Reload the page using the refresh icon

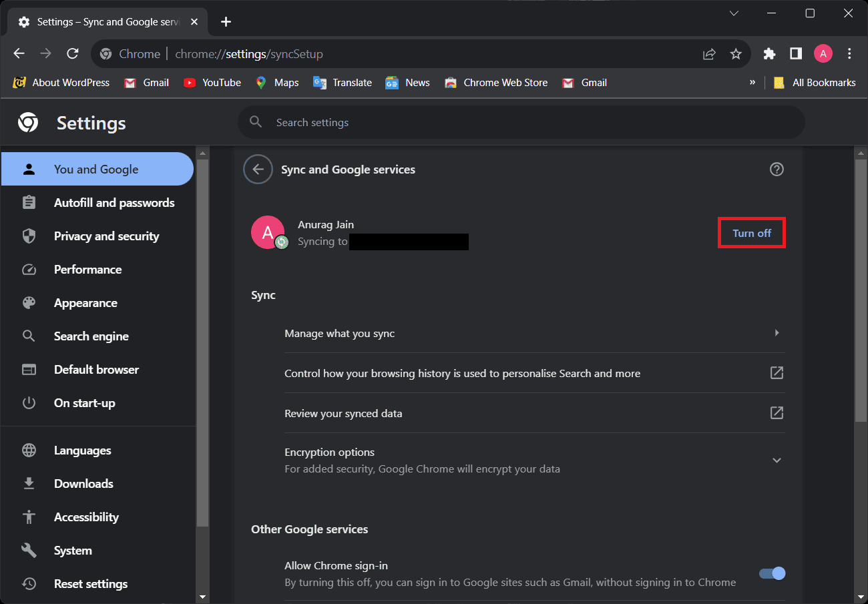pos(73,54)
